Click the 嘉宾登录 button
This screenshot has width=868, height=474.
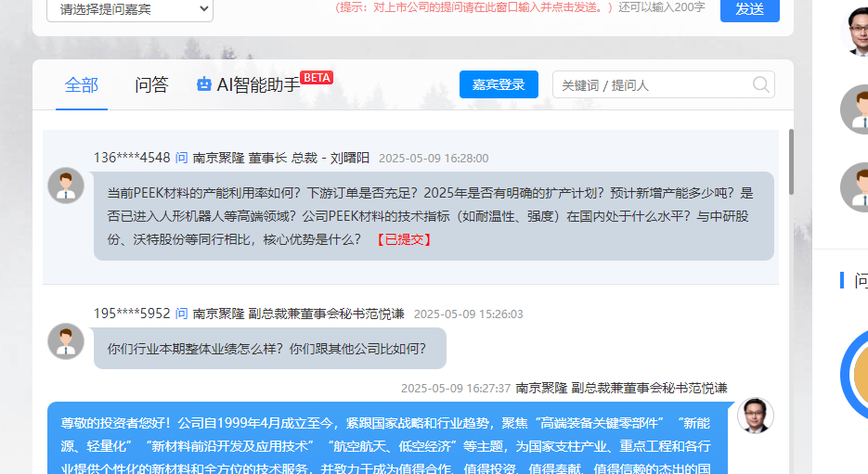(499, 84)
